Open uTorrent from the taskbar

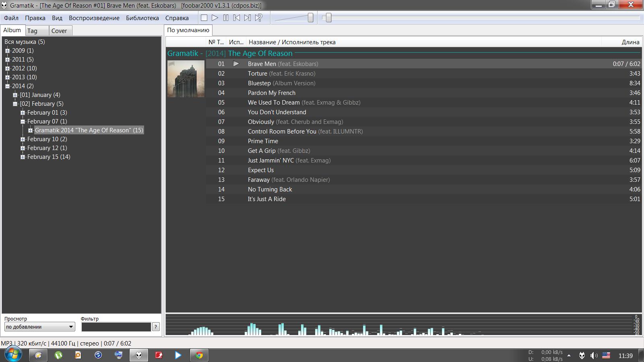(x=58, y=355)
